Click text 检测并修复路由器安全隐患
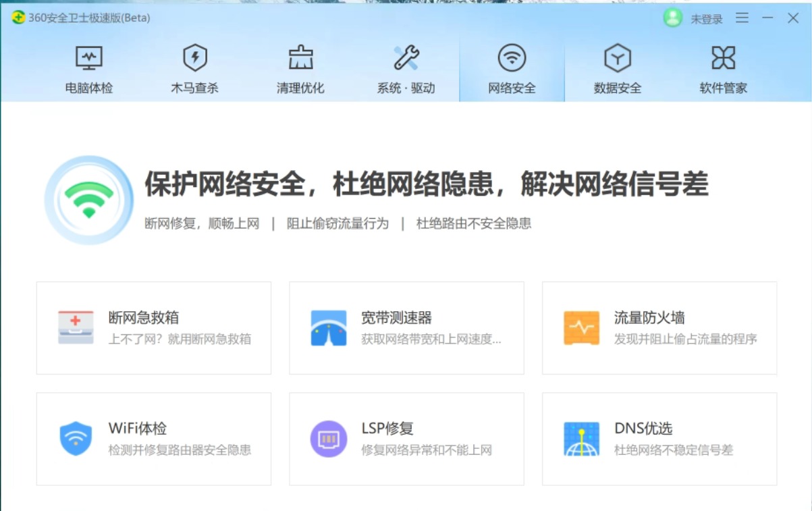Viewport: 812px width, 511px height. click(x=180, y=450)
